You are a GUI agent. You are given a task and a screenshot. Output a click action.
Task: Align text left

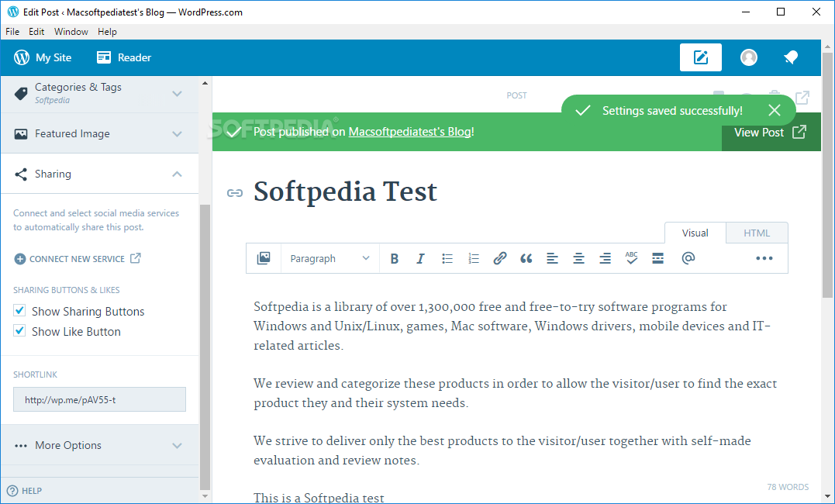tap(552, 258)
